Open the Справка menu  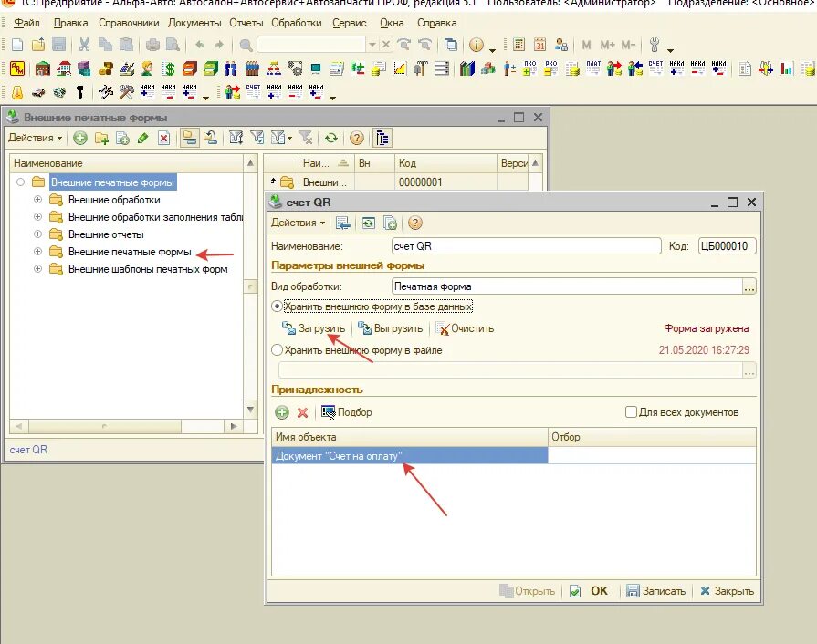(436, 23)
